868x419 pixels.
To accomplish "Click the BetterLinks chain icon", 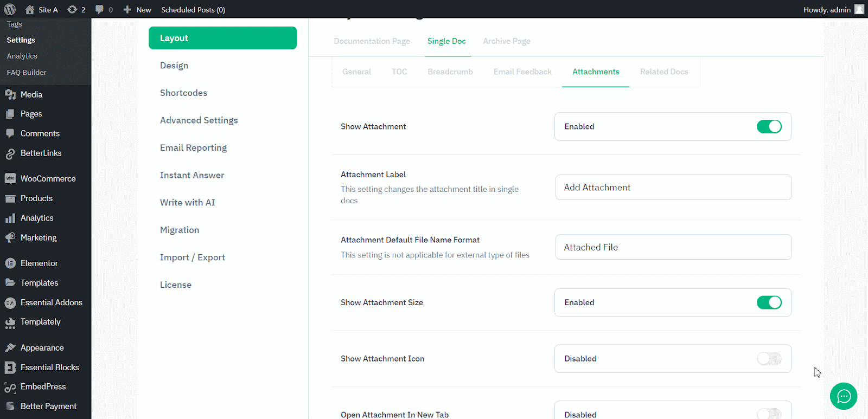I will (x=10, y=153).
